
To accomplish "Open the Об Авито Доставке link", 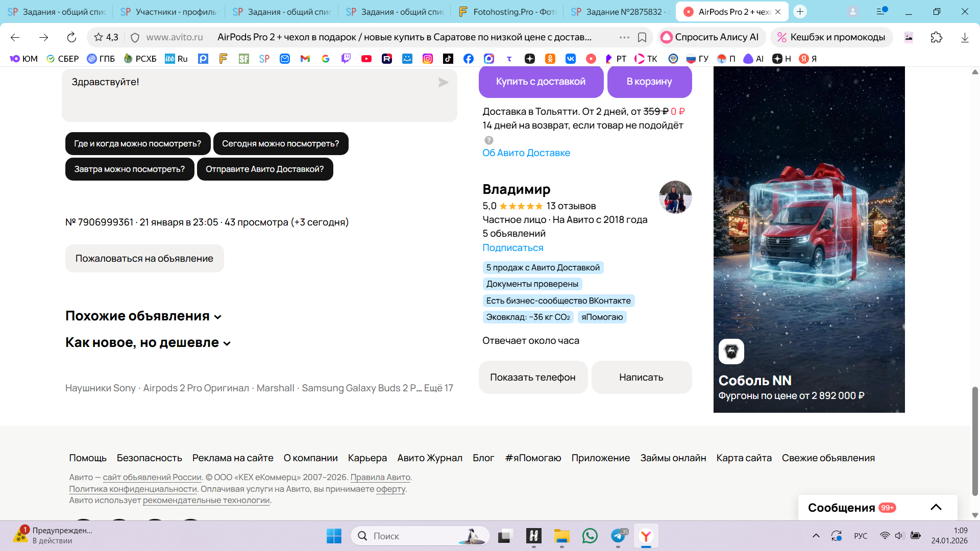I will pos(526,153).
